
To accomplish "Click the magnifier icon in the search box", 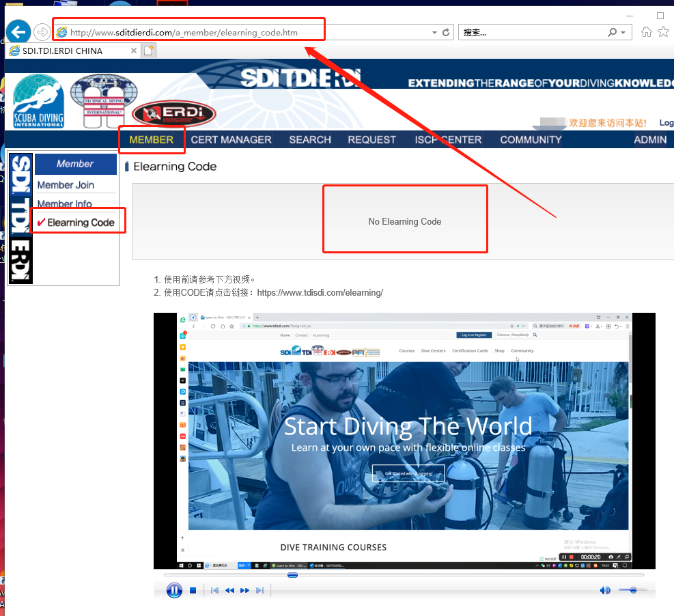I will click(x=612, y=32).
